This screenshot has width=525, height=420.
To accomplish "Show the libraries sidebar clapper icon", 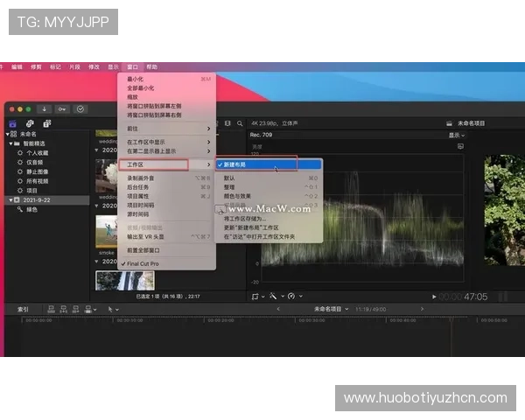I will click(13, 123).
